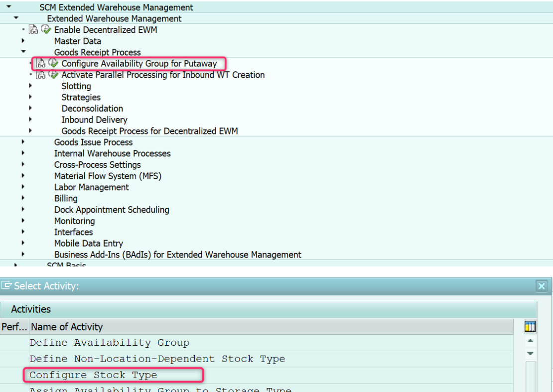The width and height of the screenshot is (553, 392).
Task: Collapse SCM Extended Warehouse Management node
Action: click(x=8, y=7)
